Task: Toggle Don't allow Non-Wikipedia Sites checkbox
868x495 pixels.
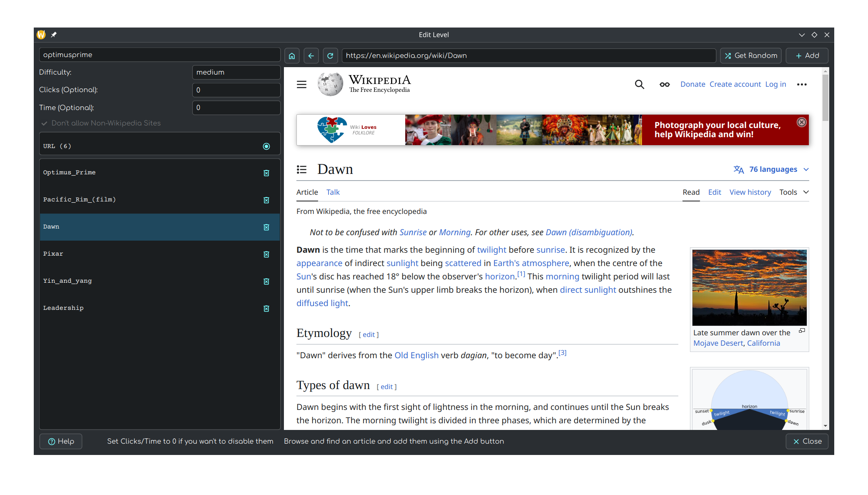Action: point(45,123)
